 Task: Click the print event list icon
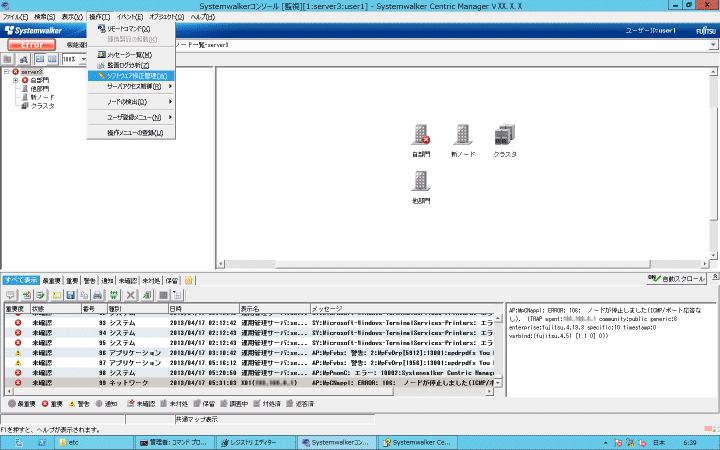pyautogui.click(x=97, y=295)
